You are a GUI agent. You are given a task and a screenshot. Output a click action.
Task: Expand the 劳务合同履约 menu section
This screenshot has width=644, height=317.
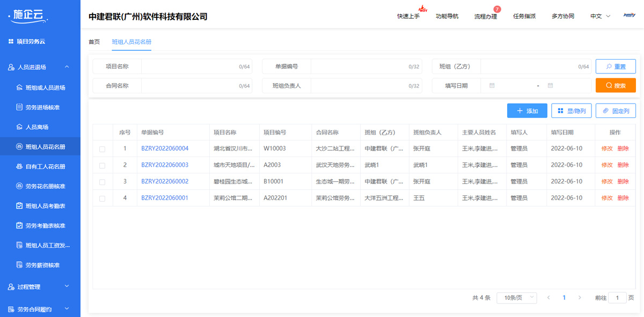pyautogui.click(x=67, y=309)
